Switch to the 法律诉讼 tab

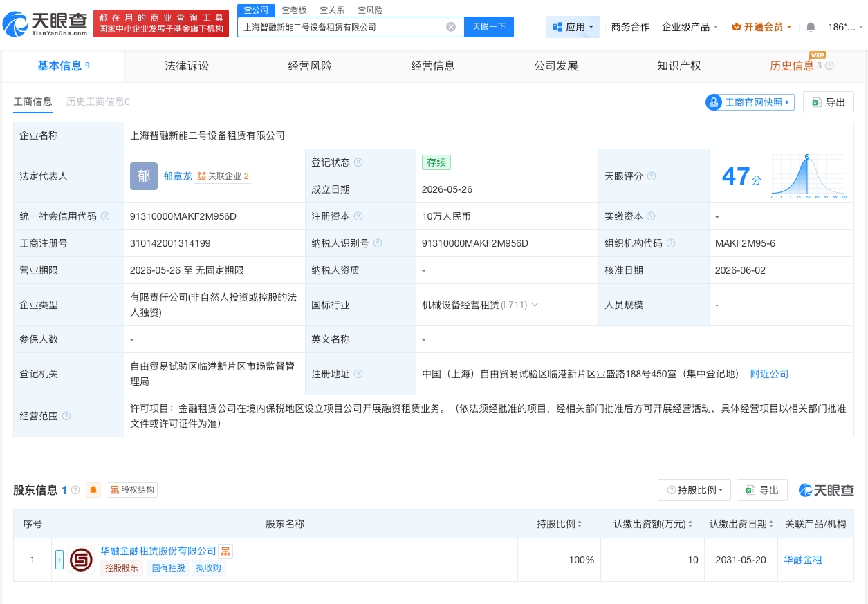[187, 66]
